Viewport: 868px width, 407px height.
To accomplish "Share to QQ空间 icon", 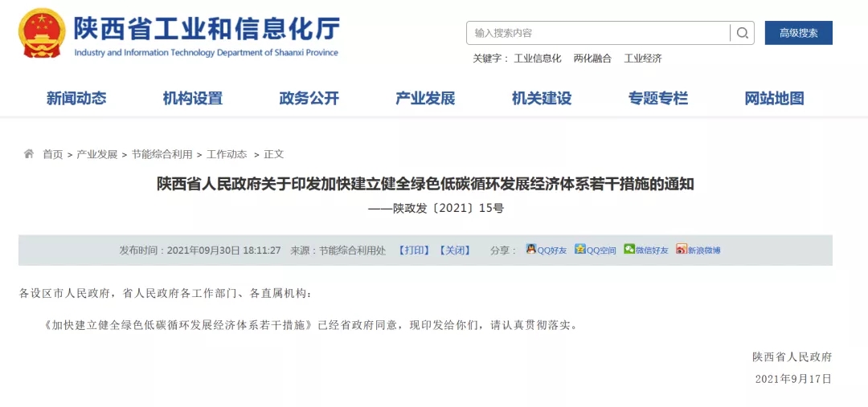I will 579,249.
